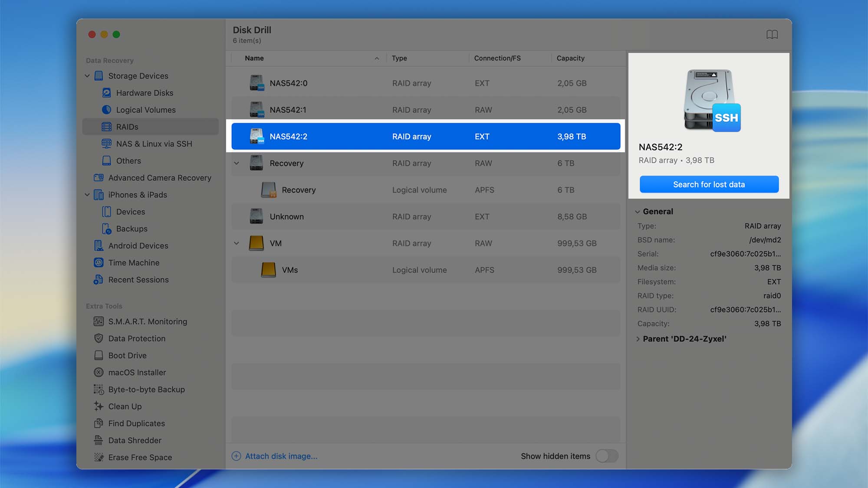Click the Hardware Disks icon
This screenshot has width=868, height=488.
click(x=106, y=93)
